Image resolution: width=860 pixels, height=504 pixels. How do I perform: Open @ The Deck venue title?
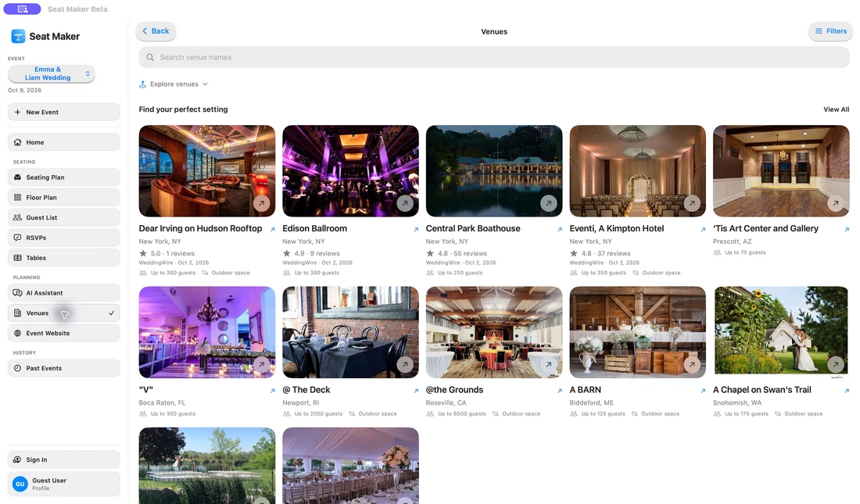pos(306,390)
